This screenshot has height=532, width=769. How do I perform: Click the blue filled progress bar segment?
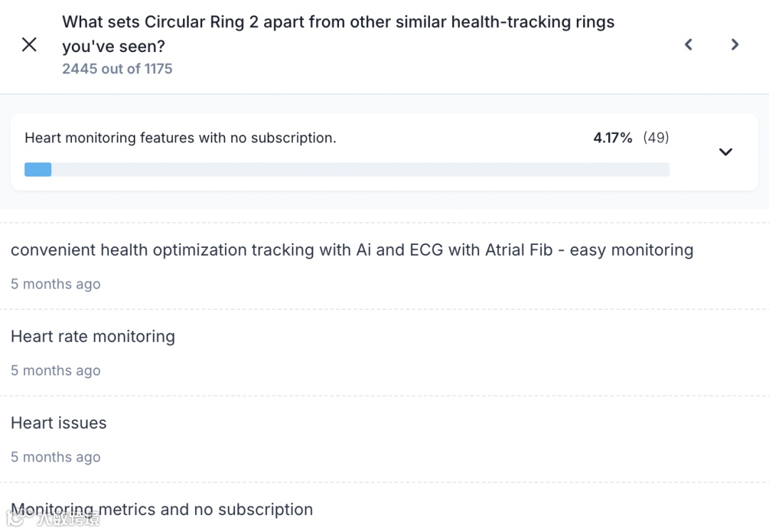coord(38,169)
